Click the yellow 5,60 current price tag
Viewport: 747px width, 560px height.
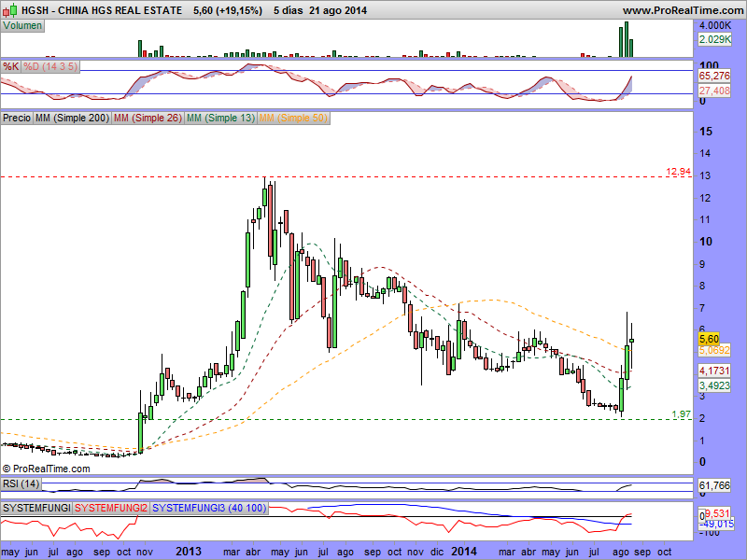pyautogui.click(x=709, y=339)
